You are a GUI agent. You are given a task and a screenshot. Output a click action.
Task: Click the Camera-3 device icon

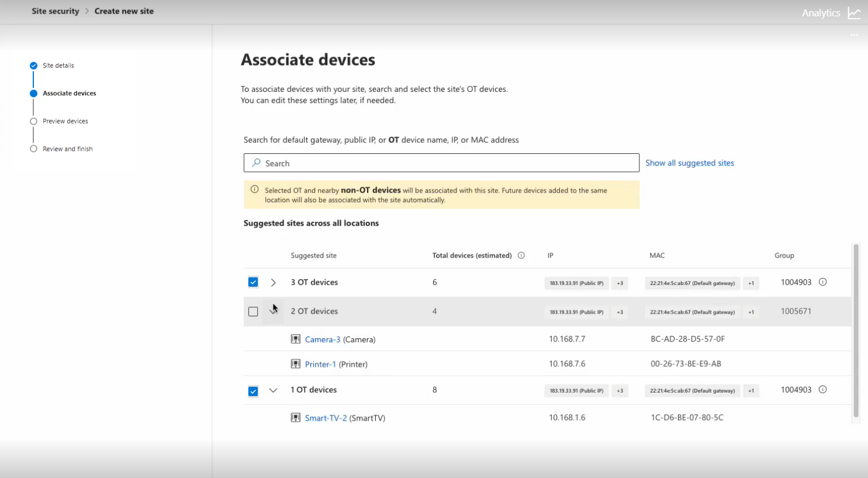click(x=296, y=339)
